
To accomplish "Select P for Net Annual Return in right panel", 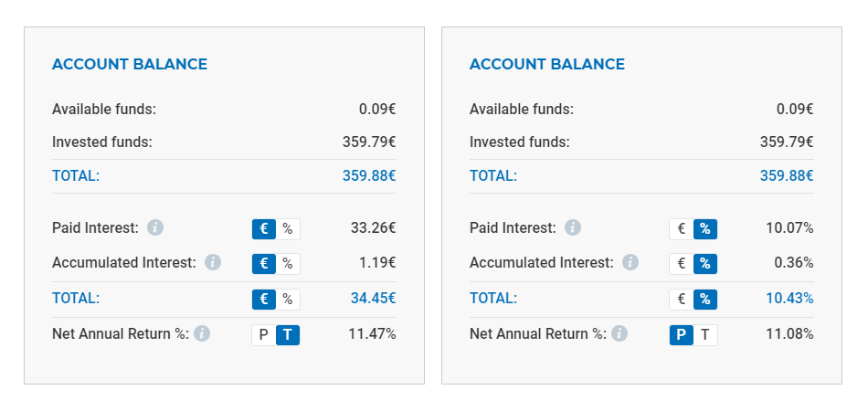I will point(682,334).
